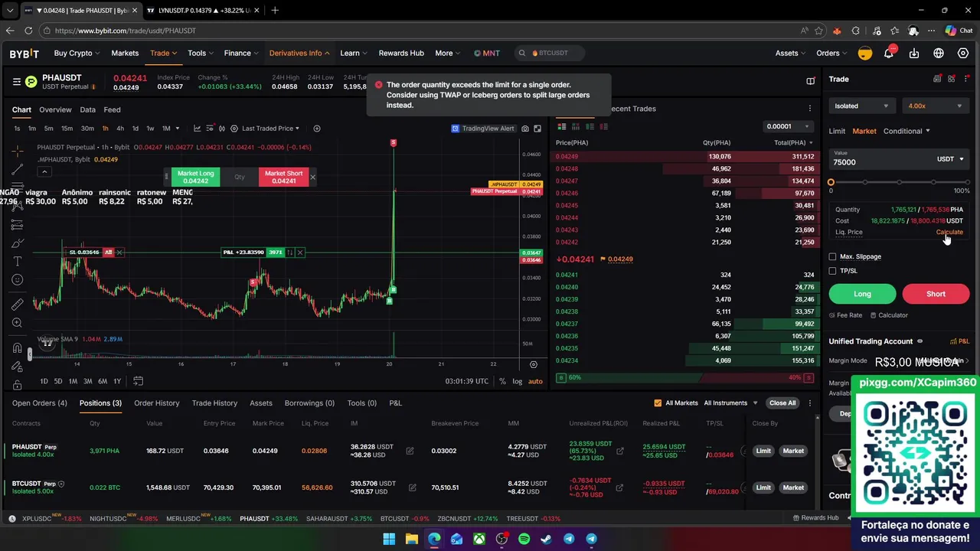Share PHAUSDT unrealized P&L icon

click(x=619, y=451)
